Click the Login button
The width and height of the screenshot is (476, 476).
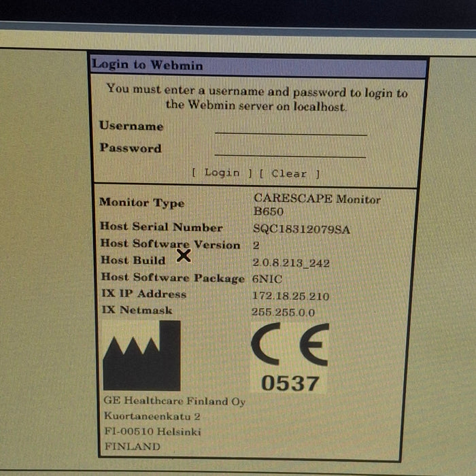tap(222, 173)
